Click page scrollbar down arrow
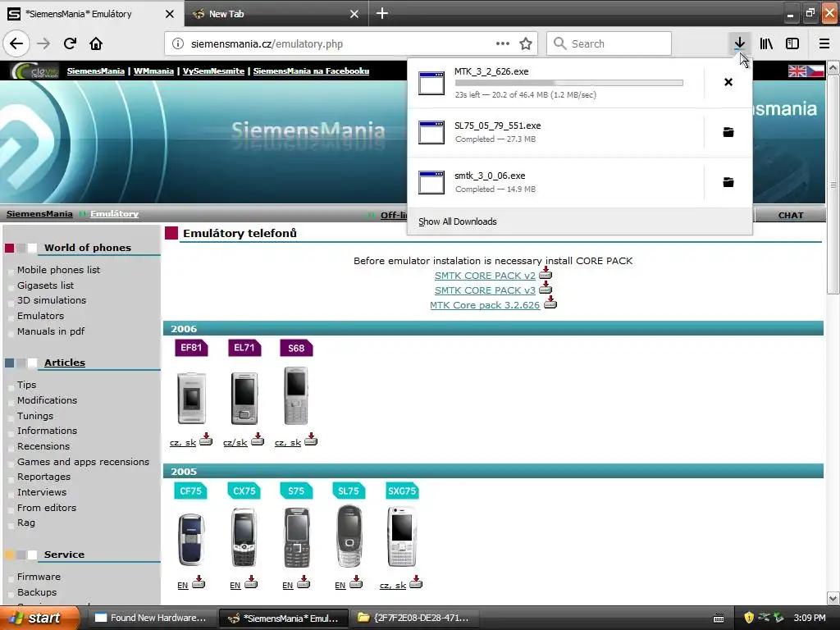The height and width of the screenshot is (630, 840). pos(833,598)
